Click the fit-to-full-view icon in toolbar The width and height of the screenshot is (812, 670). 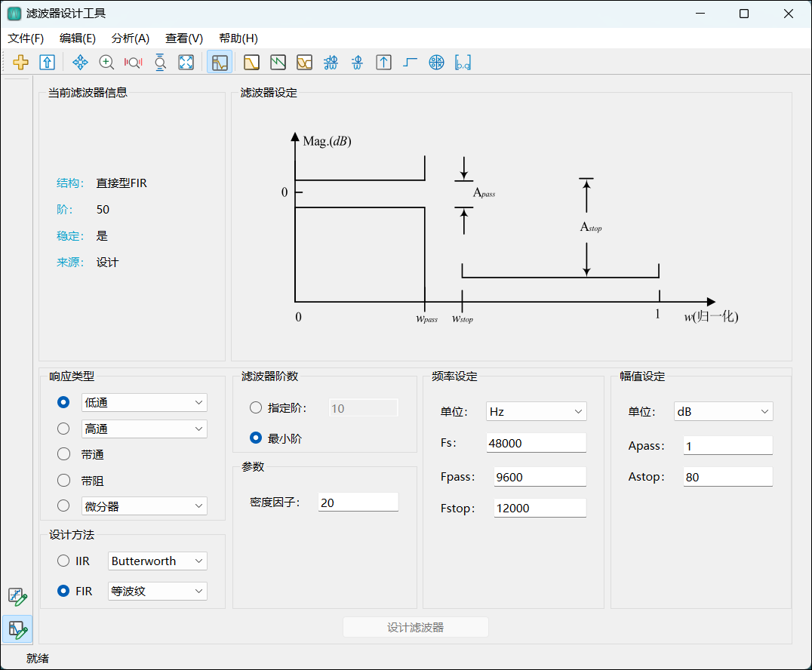186,63
